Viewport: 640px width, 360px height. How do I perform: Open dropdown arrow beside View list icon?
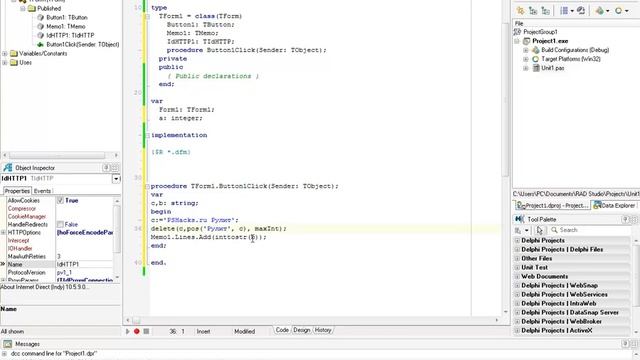click(572, 11)
